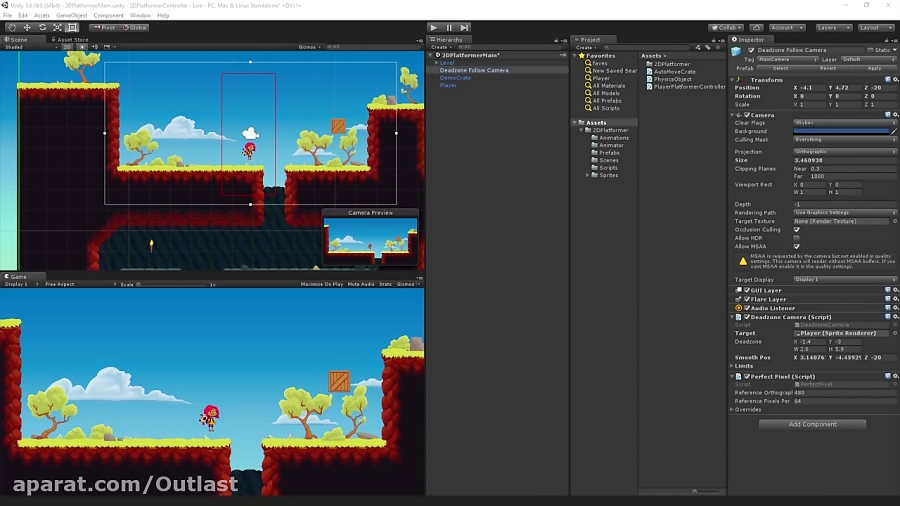The image size is (900, 506).
Task: Click Target field object picker circle
Action: pos(894,333)
